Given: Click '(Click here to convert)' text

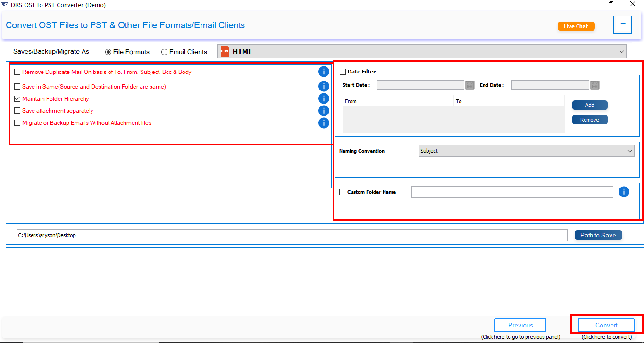Looking at the screenshot, I should [606, 337].
